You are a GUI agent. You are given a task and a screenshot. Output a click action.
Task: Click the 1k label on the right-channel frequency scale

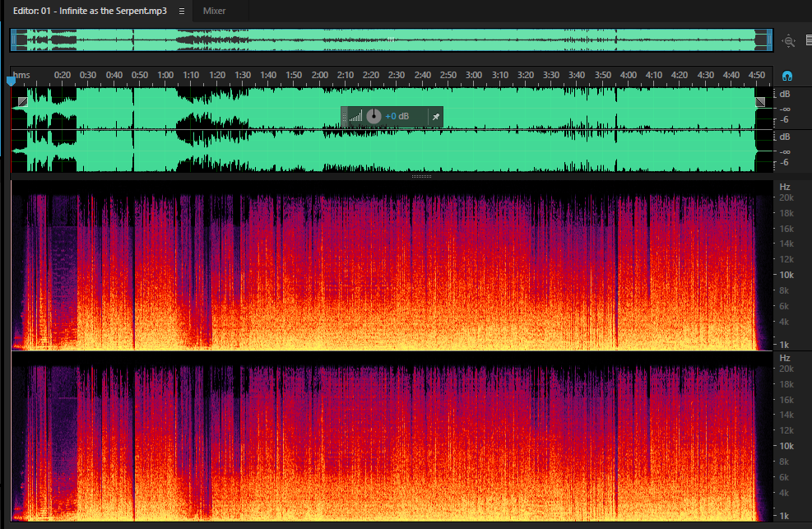coord(784,516)
